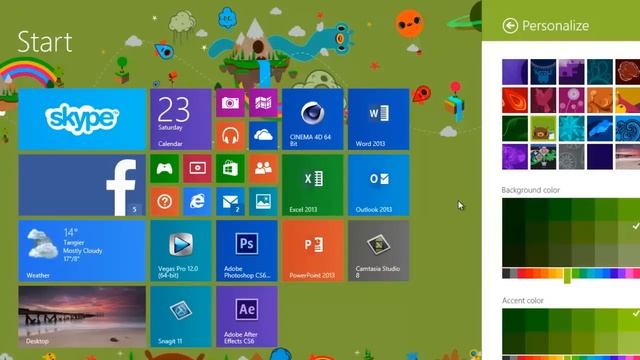Pick the gray mandala background
640x360 pixels.
571,157
